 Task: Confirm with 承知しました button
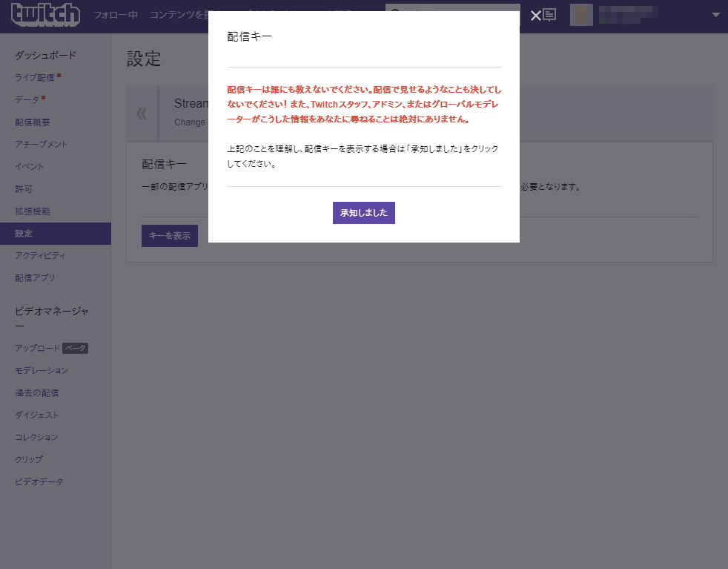(363, 213)
